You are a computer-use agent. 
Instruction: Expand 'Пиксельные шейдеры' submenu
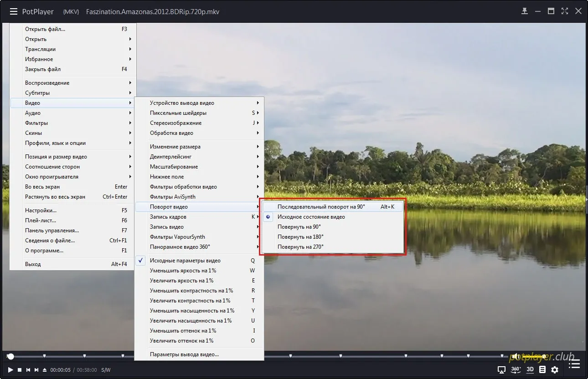tap(199, 113)
